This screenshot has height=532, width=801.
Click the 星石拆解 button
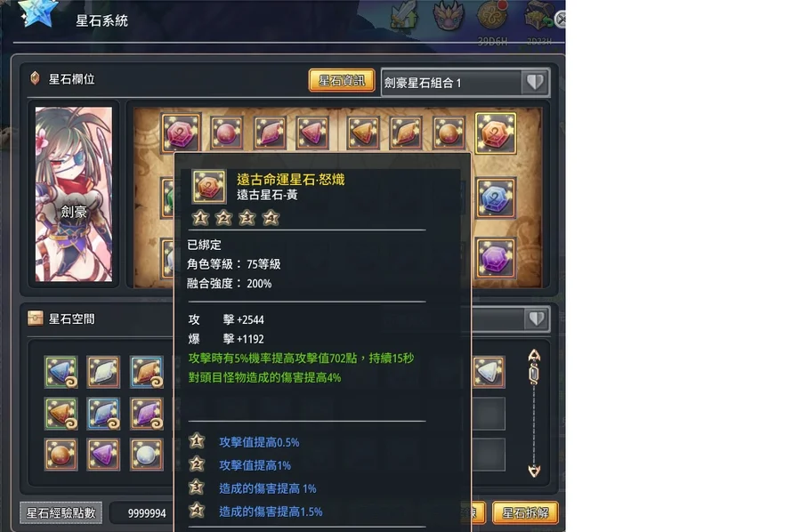[525, 512]
